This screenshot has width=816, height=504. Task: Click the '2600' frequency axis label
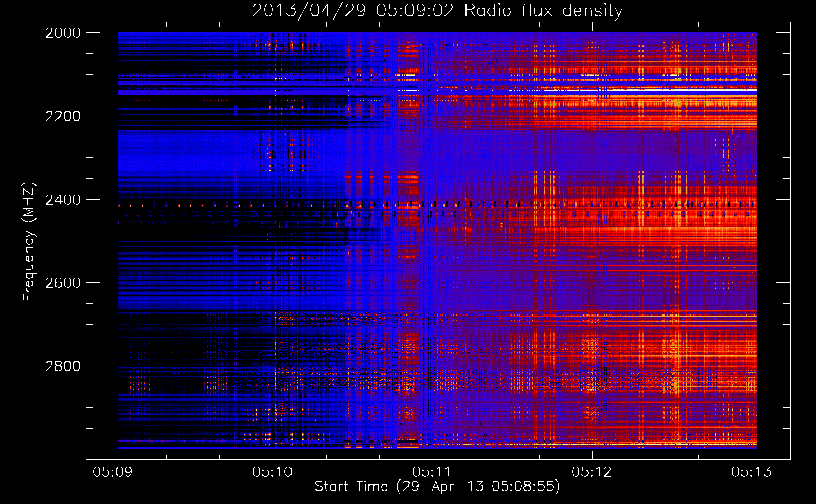(63, 283)
